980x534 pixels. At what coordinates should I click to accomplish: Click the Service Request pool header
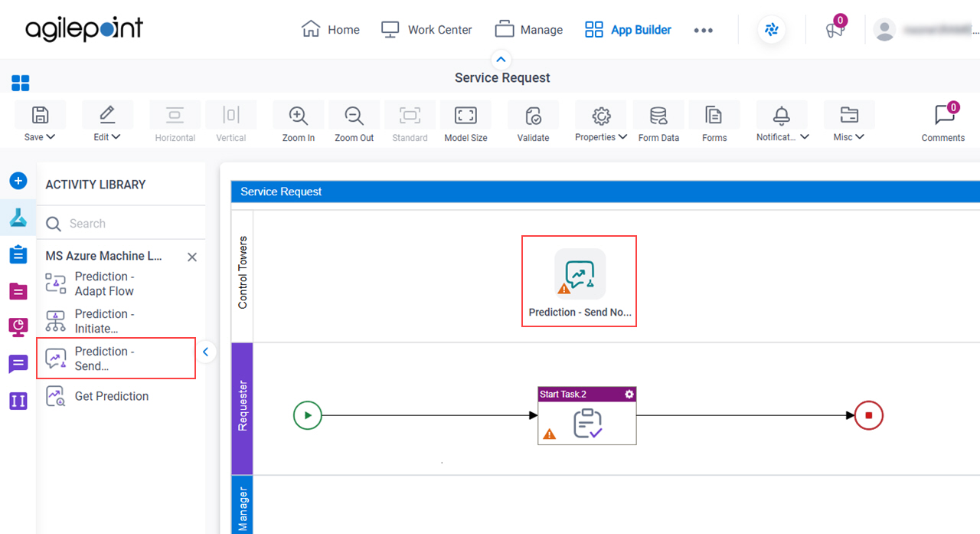click(x=606, y=192)
